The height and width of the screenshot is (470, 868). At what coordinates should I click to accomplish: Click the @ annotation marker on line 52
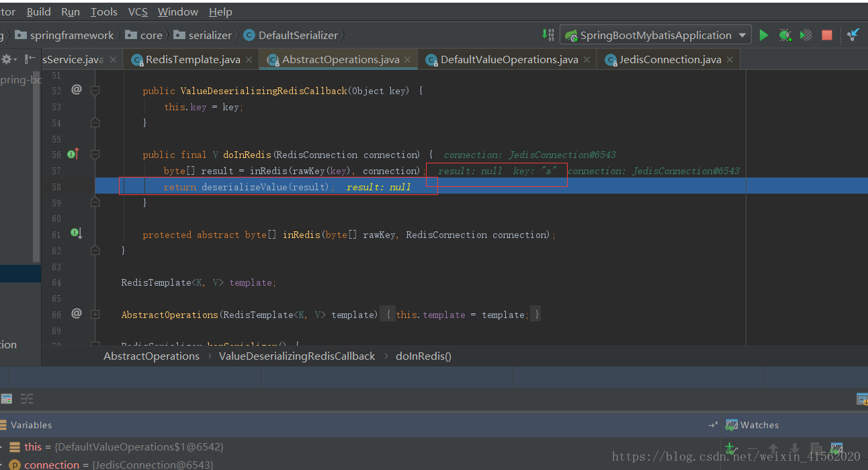(76, 89)
